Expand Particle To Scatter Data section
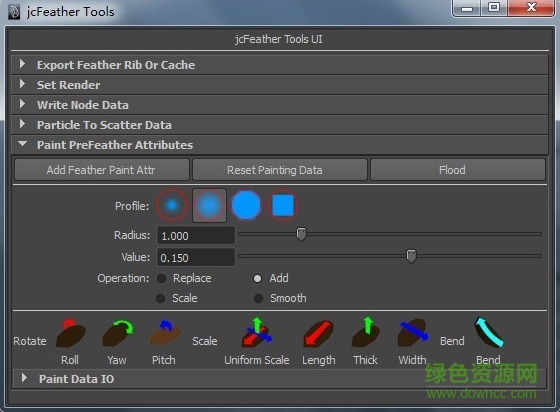Viewport: 560px width, 412px height. point(280,125)
